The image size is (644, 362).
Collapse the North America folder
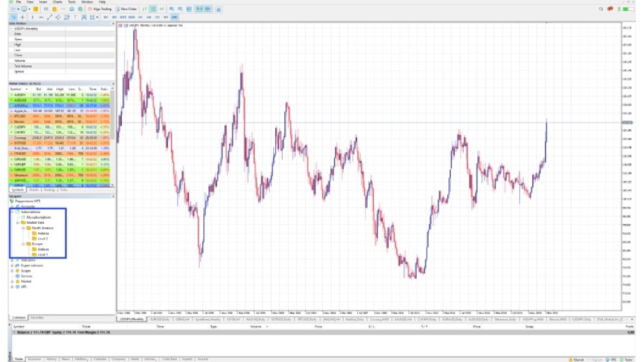23,228
